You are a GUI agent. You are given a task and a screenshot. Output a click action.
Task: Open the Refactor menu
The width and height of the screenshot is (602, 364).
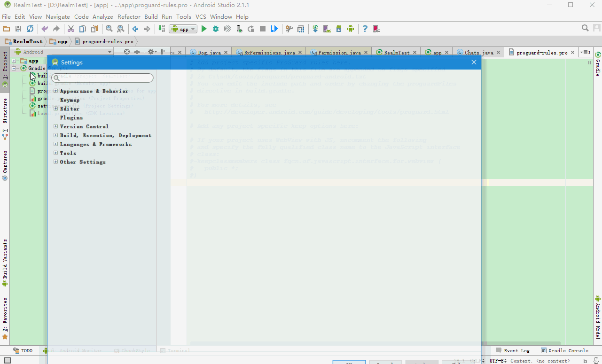(129, 16)
